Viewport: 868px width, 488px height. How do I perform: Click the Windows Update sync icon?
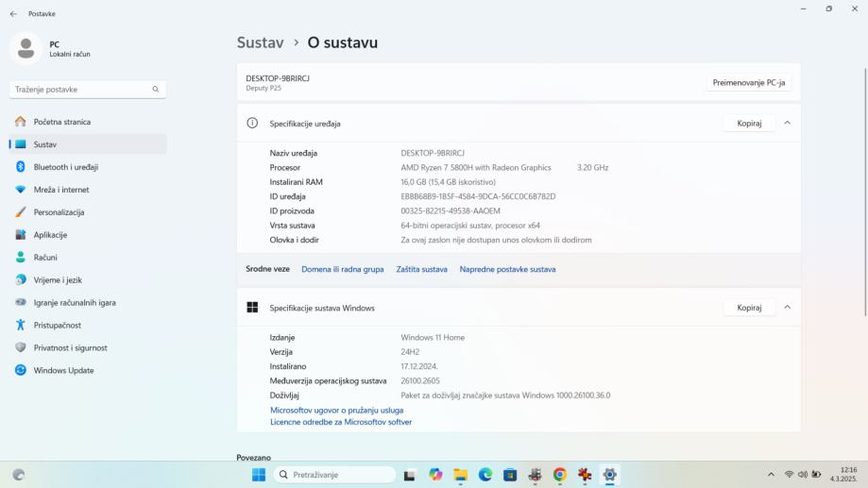click(21, 370)
